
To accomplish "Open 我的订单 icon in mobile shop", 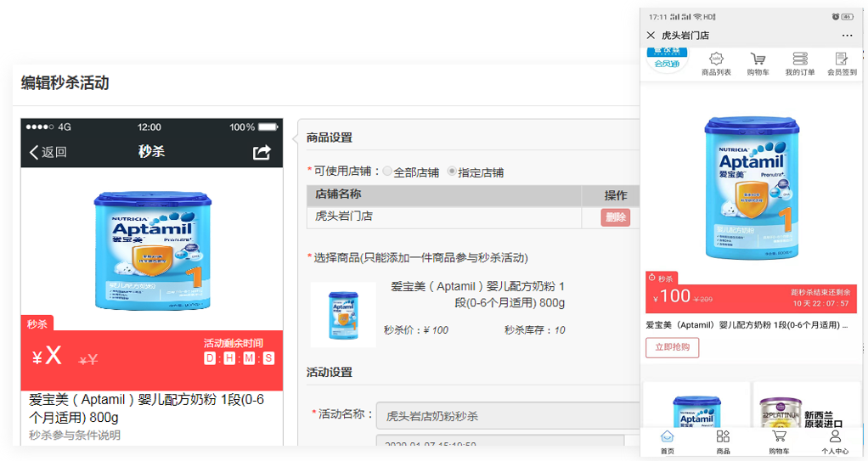I will coord(800,65).
